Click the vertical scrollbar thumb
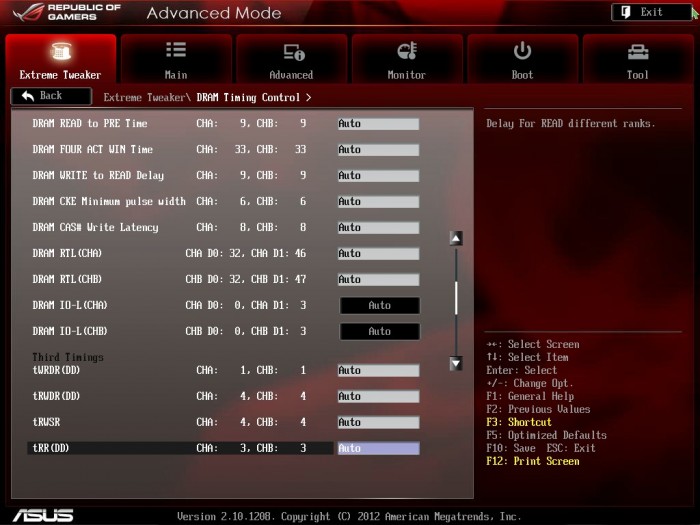This screenshot has height=525, width=700. tap(456, 298)
